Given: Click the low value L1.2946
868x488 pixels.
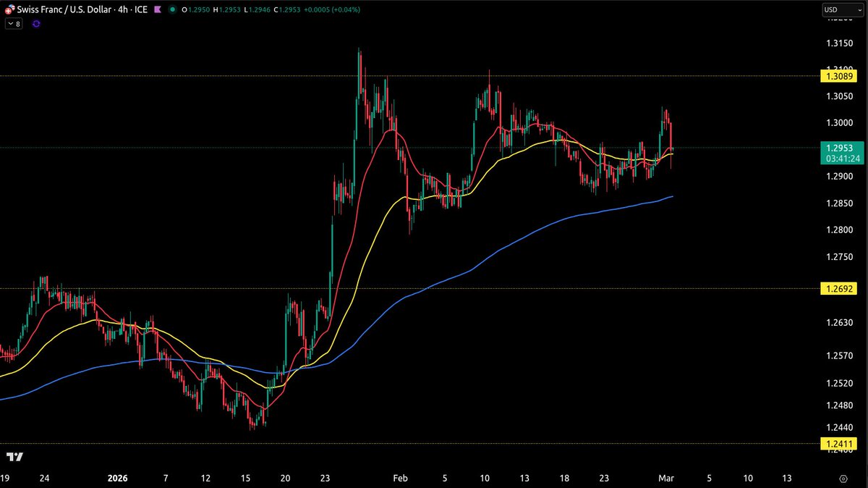Looking at the screenshot, I should pyautogui.click(x=257, y=9).
